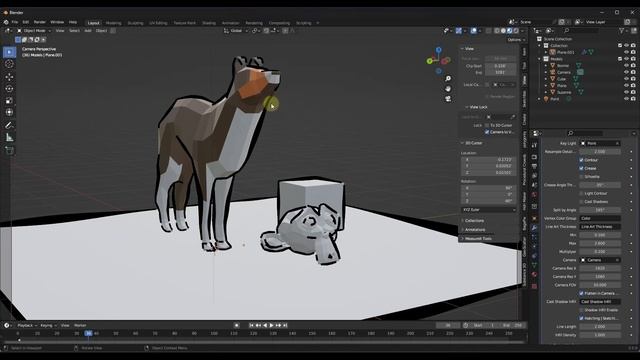Image resolution: width=640 pixels, height=360 pixels.
Task: Open the Object Mode dropdown
Action: coord(34,31)
